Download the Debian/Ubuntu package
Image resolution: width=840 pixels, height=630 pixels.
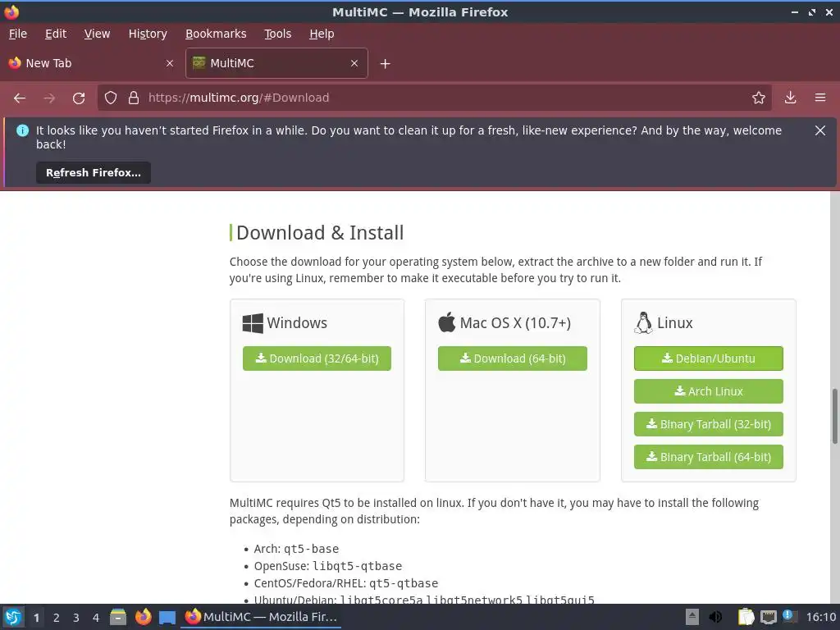(x=708, y=358)
